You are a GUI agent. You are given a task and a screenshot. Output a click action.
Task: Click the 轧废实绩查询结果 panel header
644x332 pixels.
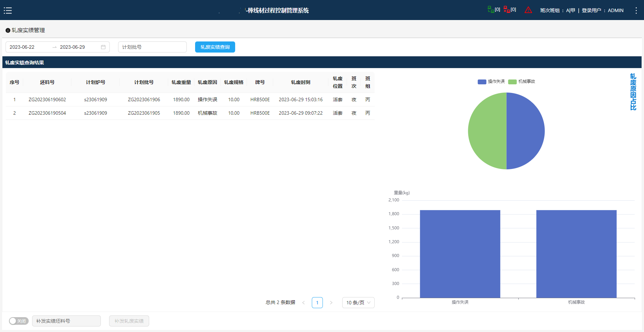point(322,63)
